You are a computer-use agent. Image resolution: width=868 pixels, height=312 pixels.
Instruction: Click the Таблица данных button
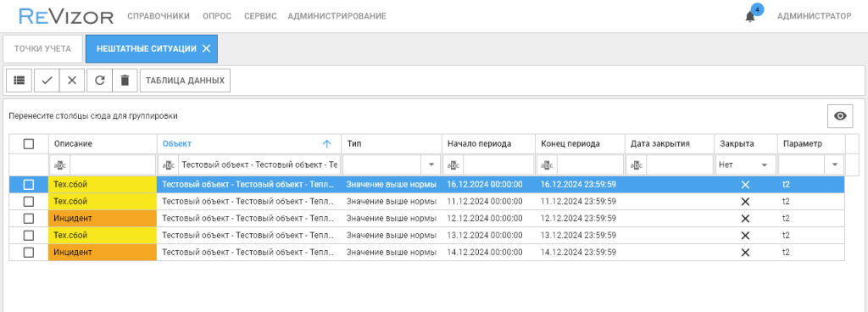[x=185, y=81]
